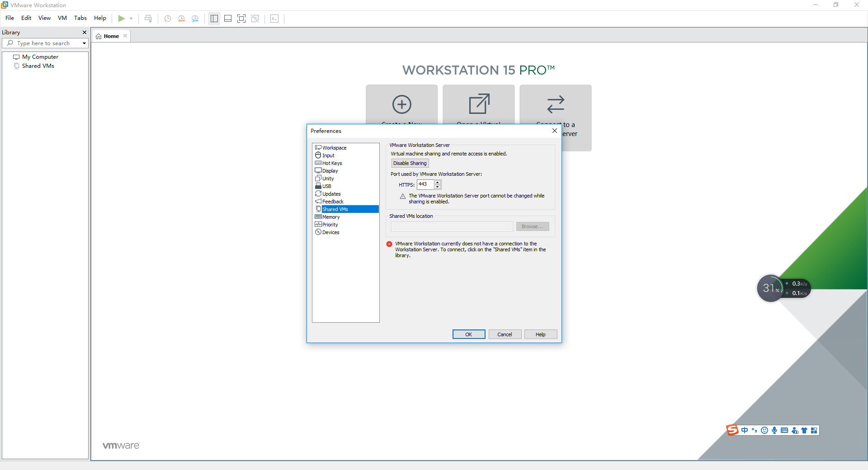The width and height of the screenshot is (868, 470).
Task: Select Hot Keys in Preferences list
Action: (x=332, y=163)
